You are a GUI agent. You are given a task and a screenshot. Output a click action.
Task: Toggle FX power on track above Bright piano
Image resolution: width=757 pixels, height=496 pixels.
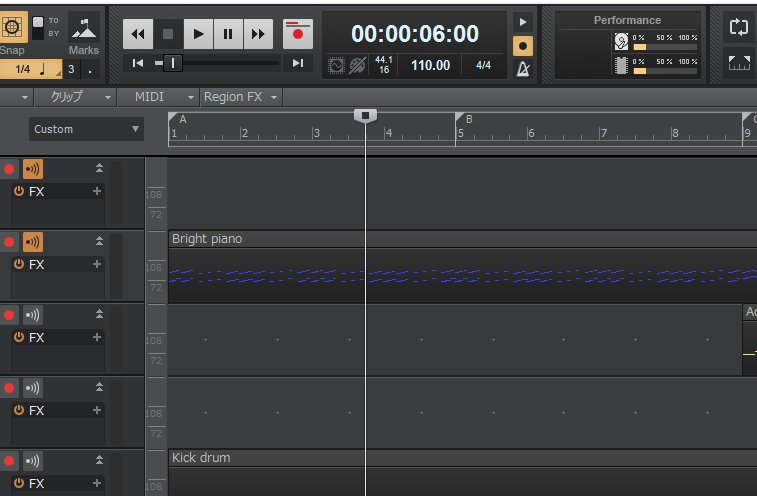(x=18, y=191)
